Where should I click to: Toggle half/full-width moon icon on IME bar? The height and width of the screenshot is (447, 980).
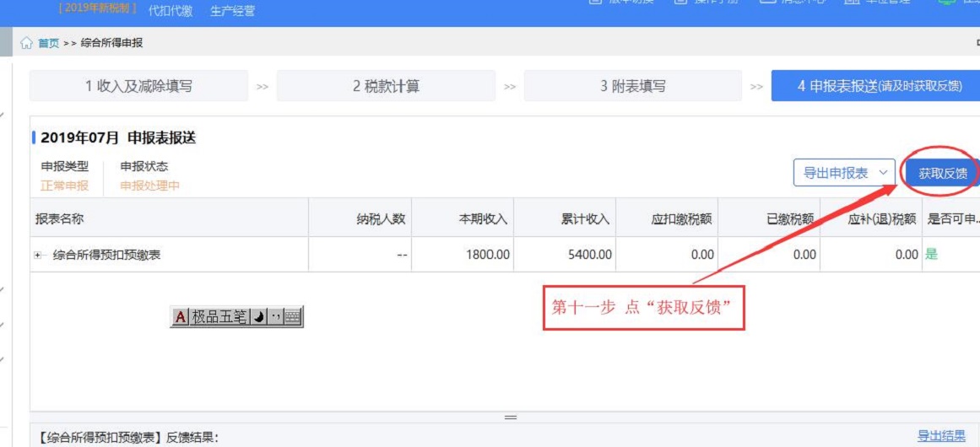[x=259, y=317]
